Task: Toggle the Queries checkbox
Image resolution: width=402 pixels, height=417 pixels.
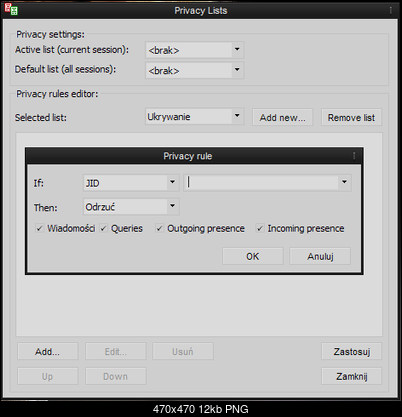Action: 104,228
